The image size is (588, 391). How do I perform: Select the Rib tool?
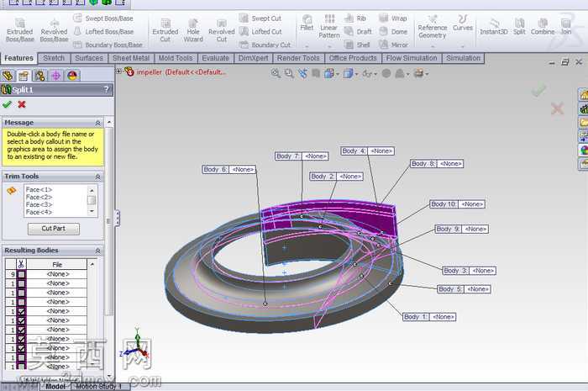(355, 18)
